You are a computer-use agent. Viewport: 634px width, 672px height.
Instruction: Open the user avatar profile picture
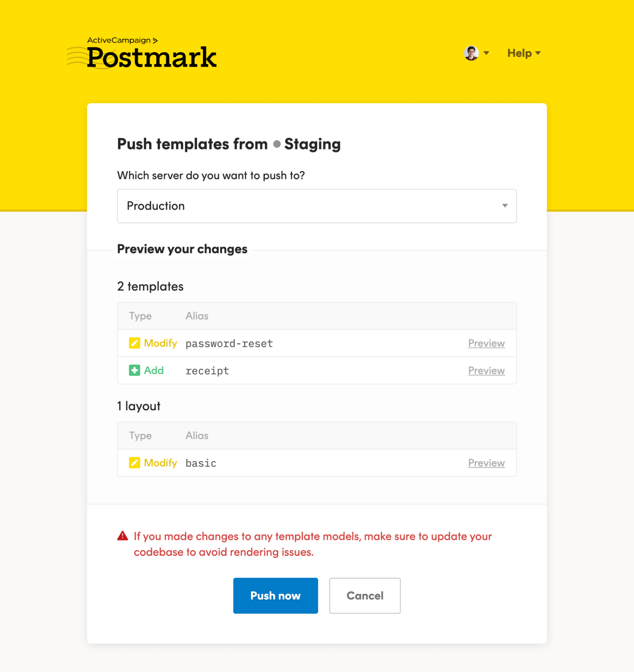click(x=470, y=53)
